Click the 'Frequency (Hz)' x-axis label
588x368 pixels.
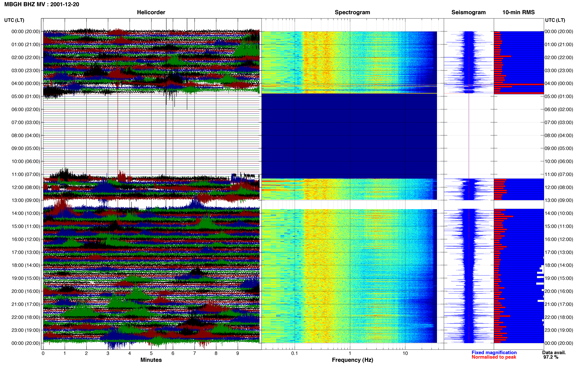352,360
